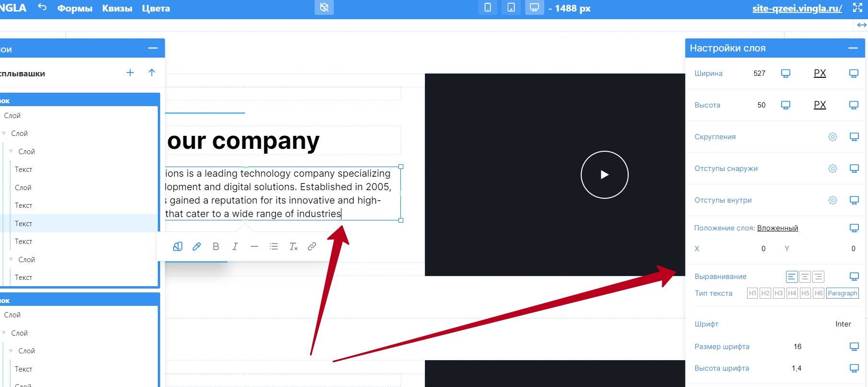The image size is (868, 387).
Task: Toggle bold formatting in text toolbar
Action: (216, 246)
